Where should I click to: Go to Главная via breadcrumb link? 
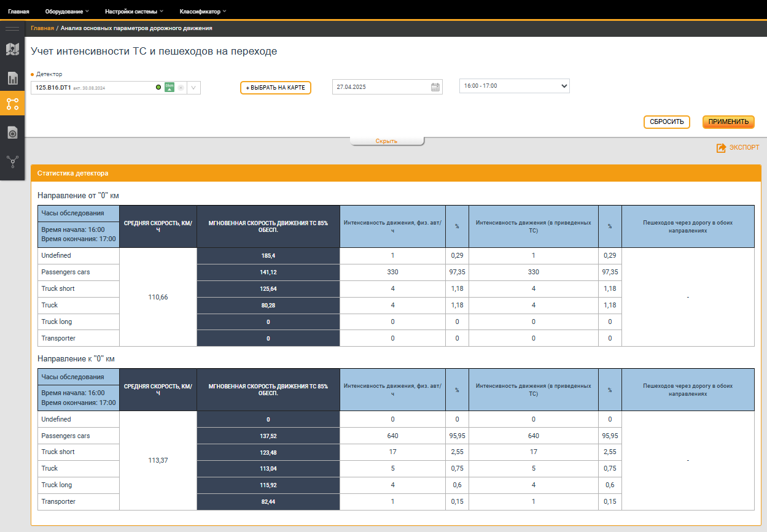click(42, 28)
